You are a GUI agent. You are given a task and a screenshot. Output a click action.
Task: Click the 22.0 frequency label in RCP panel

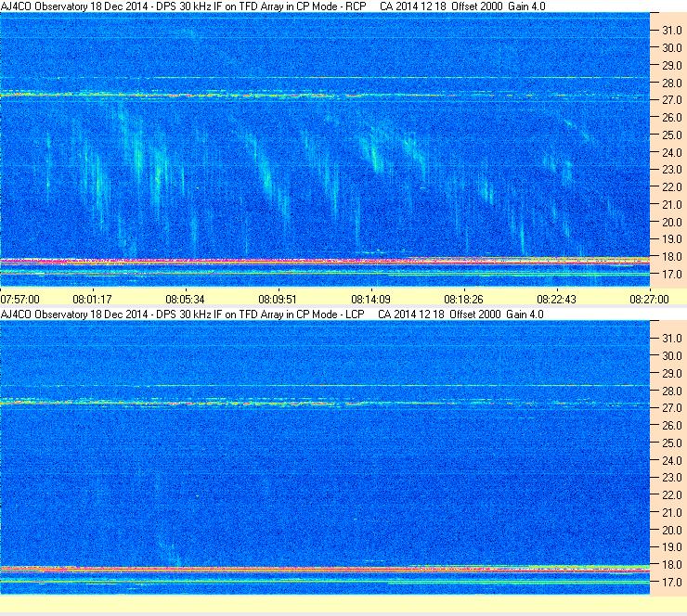[x=672, y=187]
